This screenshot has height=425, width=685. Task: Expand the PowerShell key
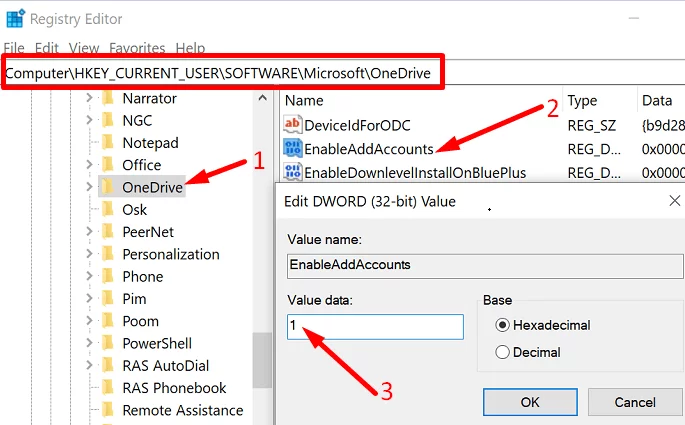[x=89, y=343]
